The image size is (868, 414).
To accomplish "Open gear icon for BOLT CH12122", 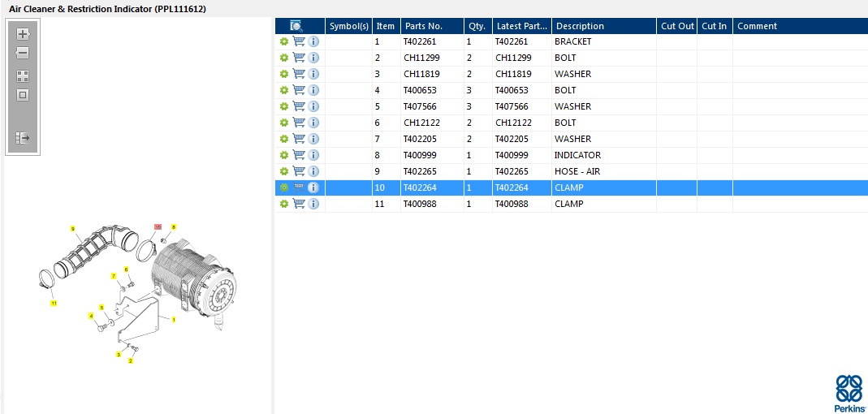I will [284, 123].
